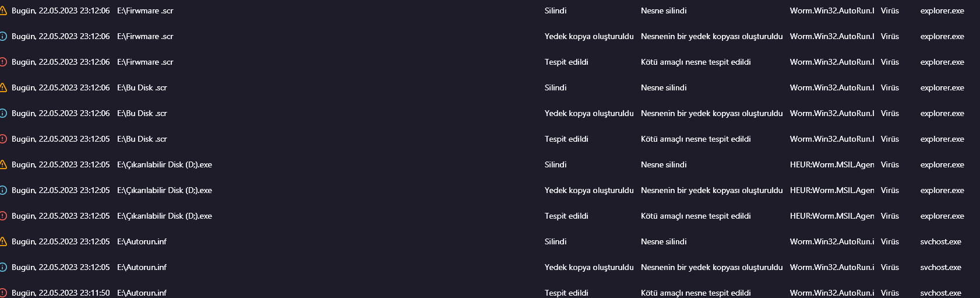Click red alert icon of Firmware .scr detection row
980x298 pixels.
coord(3,62)
